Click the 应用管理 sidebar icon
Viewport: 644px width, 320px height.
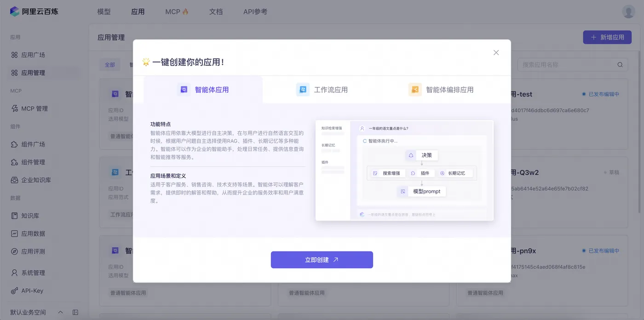tap(14, 73)
